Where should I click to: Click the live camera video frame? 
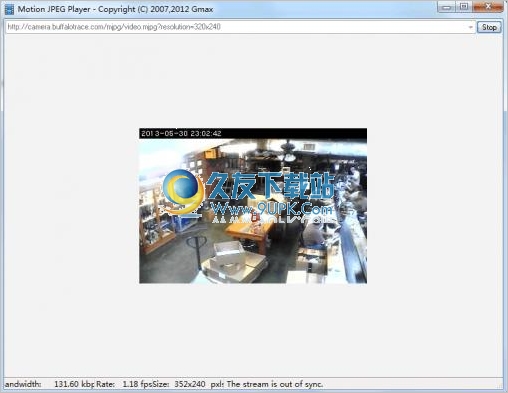[253, 206]
